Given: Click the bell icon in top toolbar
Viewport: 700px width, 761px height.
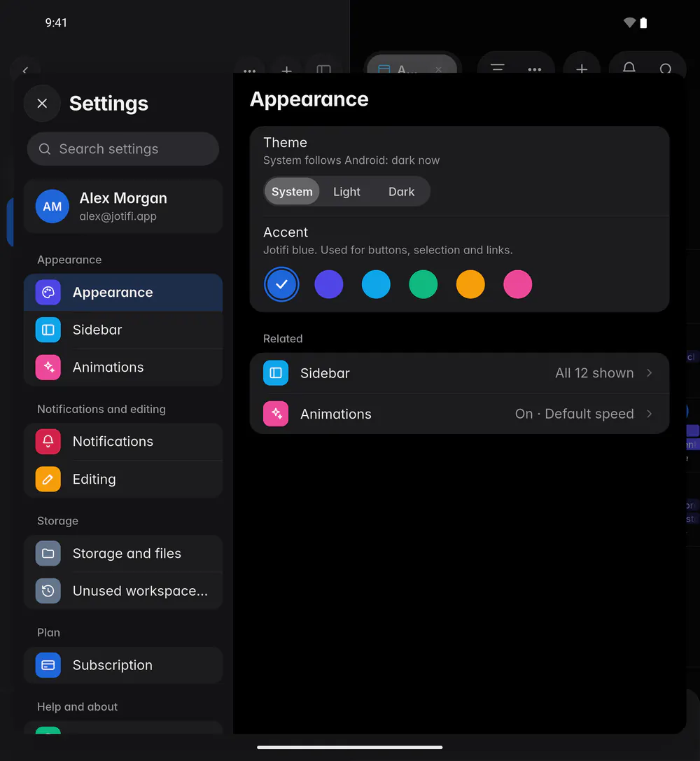Looking at the screenshot, I should (x=629, y=68).
